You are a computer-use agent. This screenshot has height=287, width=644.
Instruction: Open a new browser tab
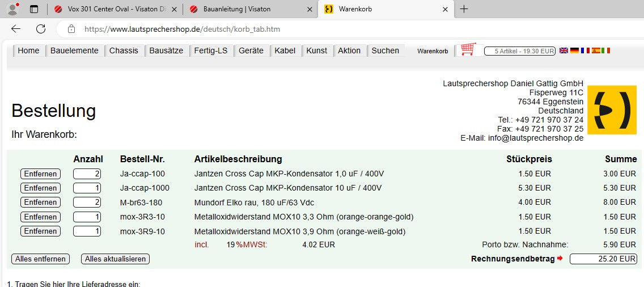pyautogui.click(x=464, y=9)
